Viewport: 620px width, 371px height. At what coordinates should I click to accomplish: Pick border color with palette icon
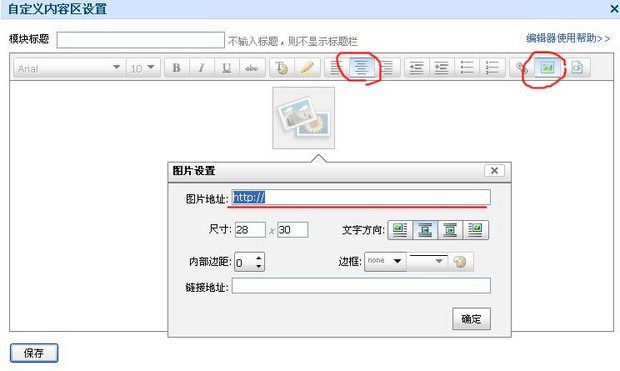coord(460,261)
